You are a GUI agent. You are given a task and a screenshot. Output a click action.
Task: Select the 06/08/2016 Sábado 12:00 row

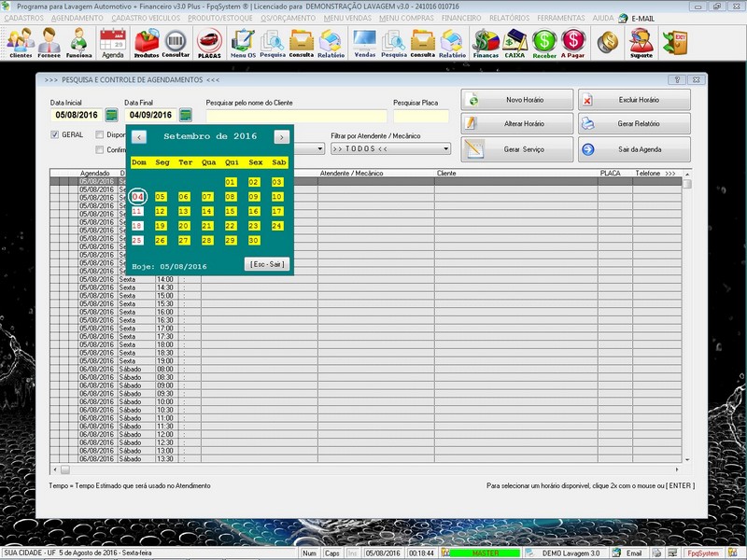pyautogui.click(x=366, y=434)
